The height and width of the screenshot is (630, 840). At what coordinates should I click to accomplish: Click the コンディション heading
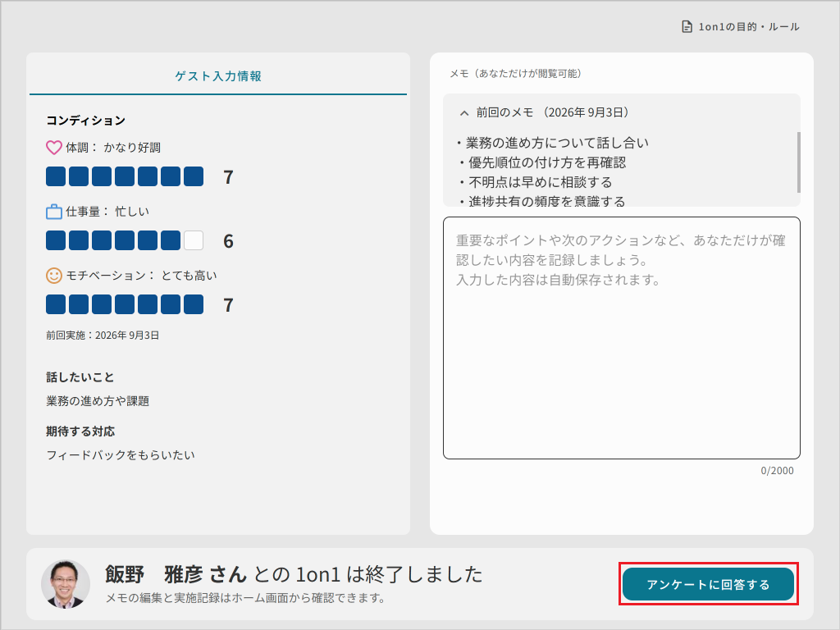(85, 121)
